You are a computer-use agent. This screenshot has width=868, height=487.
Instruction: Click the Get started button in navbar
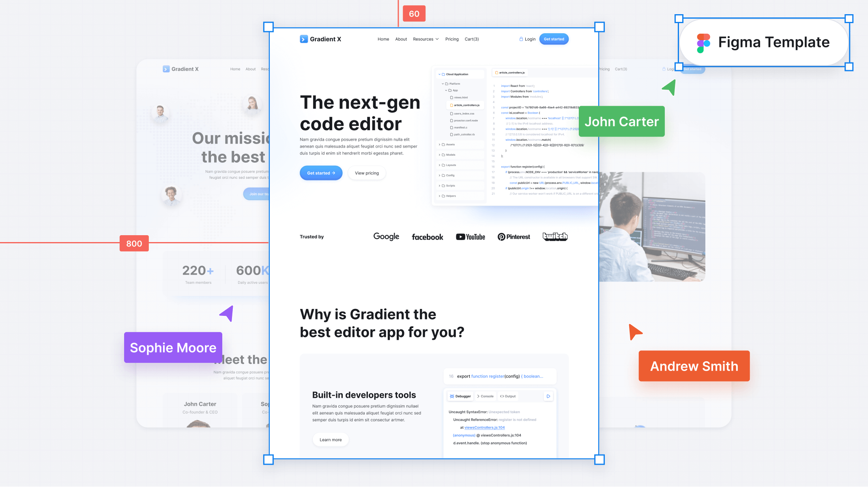[x=553, y=39]
